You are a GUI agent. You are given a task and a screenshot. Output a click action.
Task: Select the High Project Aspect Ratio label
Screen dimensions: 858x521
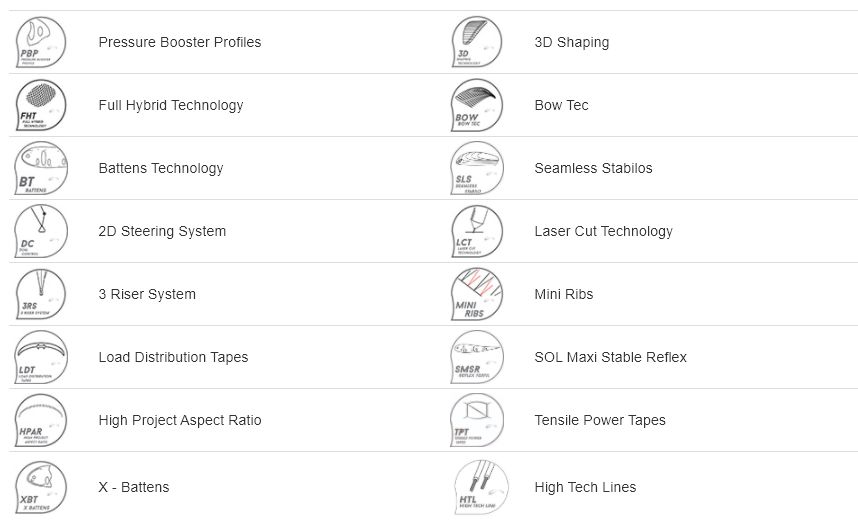(180, 420)
